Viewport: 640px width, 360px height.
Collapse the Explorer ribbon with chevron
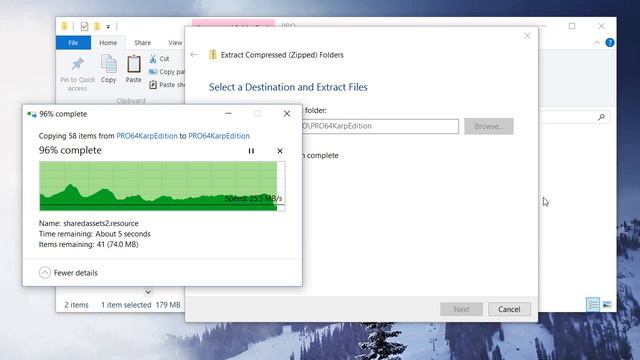coord(597,42)
